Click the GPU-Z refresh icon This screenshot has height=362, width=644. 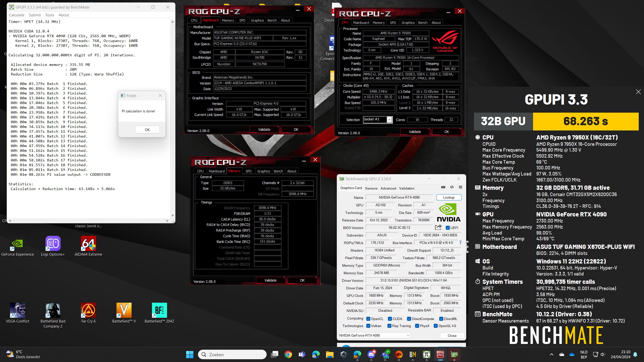[x=452, y=187]
